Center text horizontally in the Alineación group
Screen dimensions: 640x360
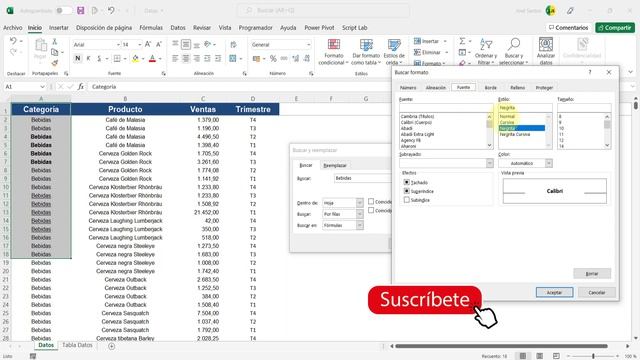186,59
